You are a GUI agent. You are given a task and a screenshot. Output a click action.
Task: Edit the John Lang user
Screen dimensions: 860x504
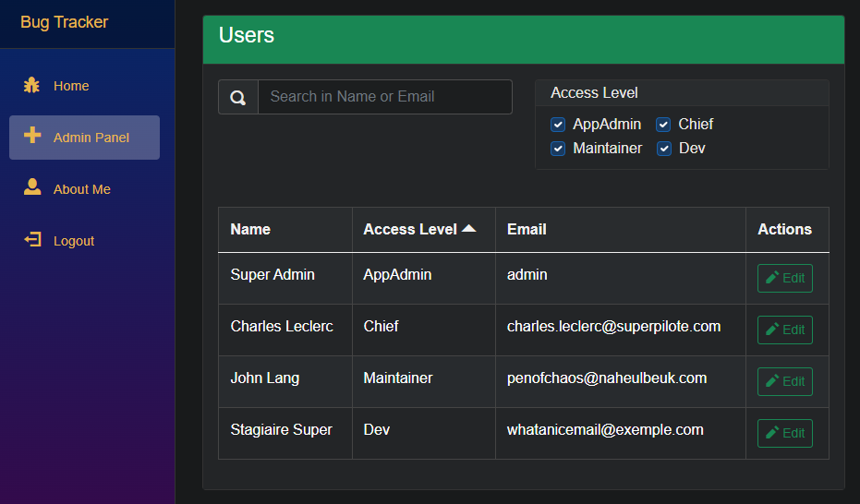[785, 381]
